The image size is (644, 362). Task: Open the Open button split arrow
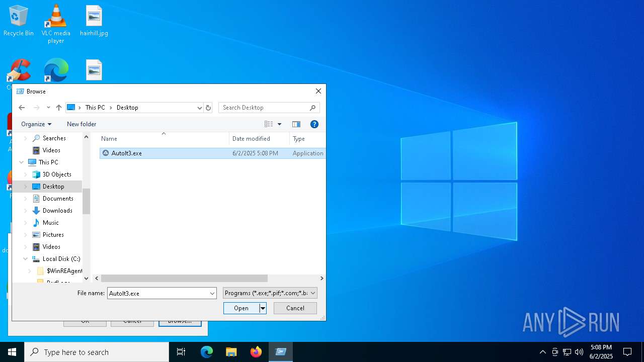(263, 308)
